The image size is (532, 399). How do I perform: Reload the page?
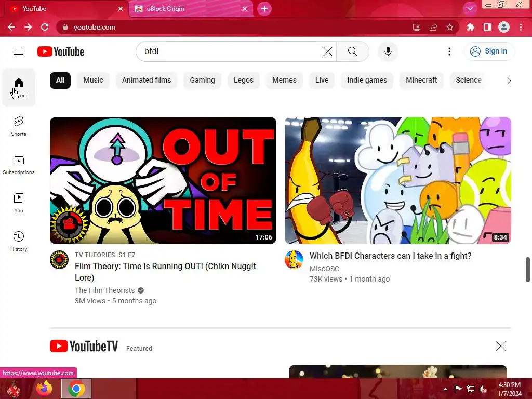coord(45,27)
